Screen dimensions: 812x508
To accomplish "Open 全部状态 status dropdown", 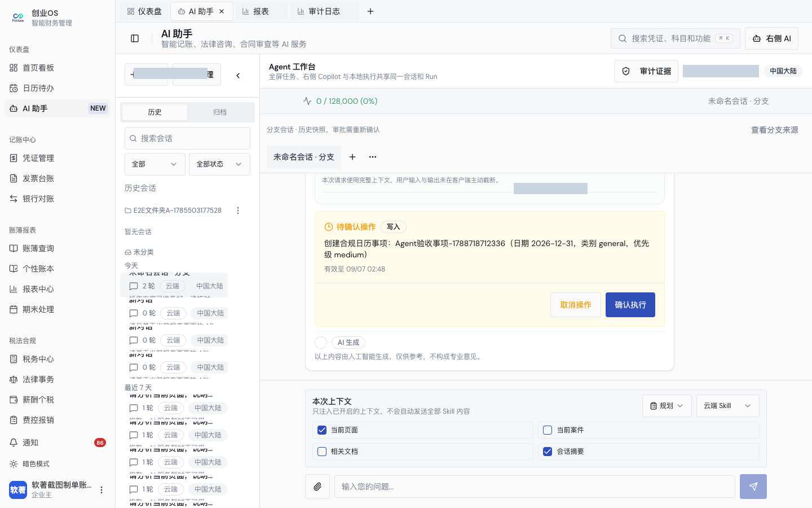I will (219, 164).
